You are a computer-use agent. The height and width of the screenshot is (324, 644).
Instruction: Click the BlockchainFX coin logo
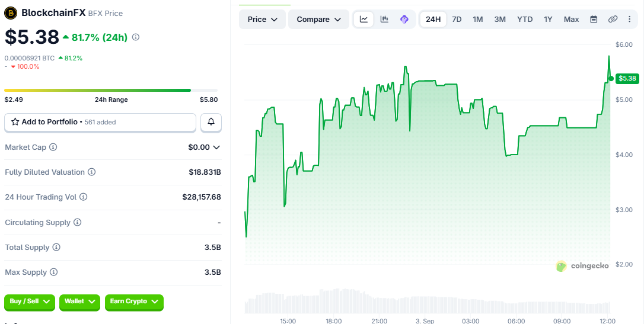click(11, 12)
